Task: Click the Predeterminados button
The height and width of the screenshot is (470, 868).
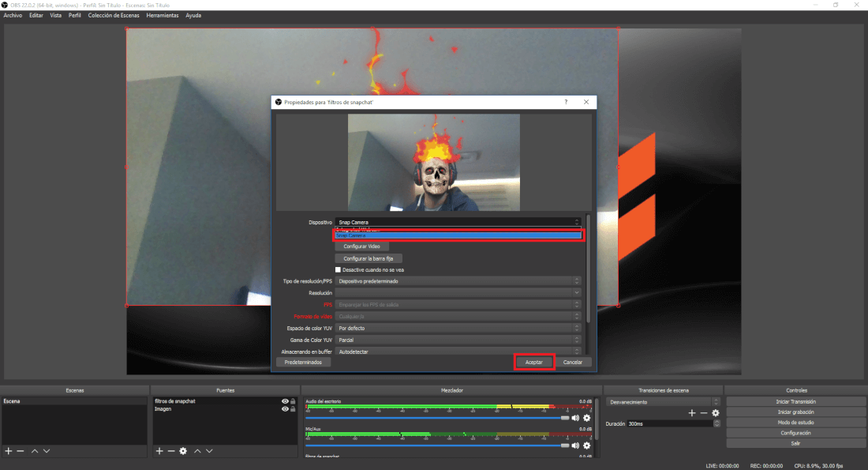Action: coord(303,362)
